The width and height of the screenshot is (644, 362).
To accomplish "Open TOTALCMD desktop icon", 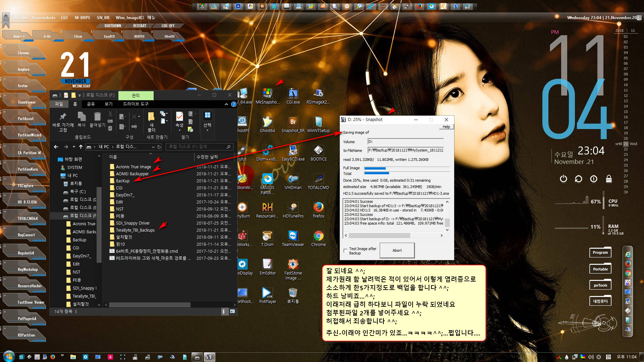I will pyautogui.click(x=318, y=181).
